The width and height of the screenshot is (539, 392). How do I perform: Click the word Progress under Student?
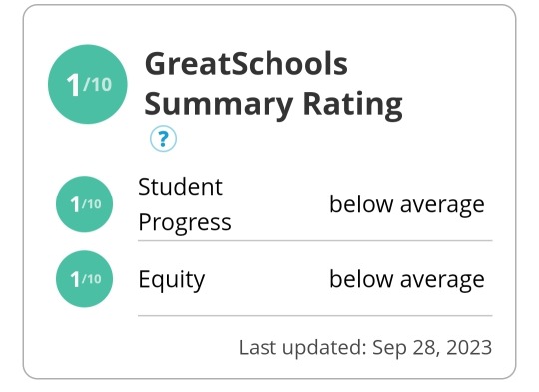tap(185, 223)
